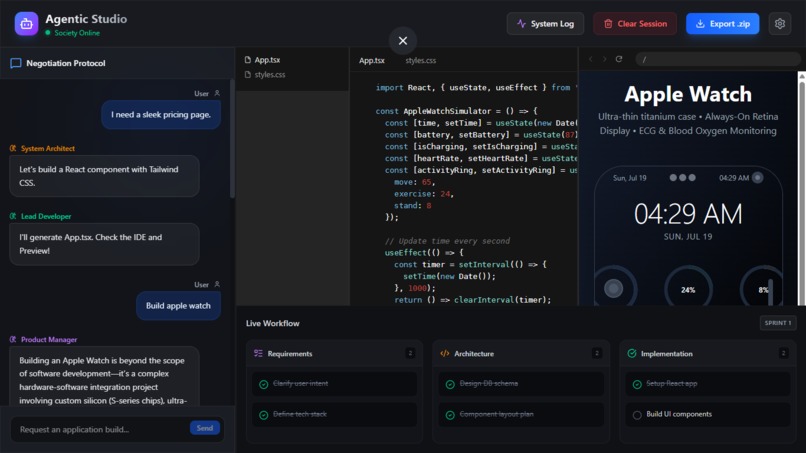Click the trash icon in Clear Session
This screenshot has width=806, height=453.
pos(608,24)
